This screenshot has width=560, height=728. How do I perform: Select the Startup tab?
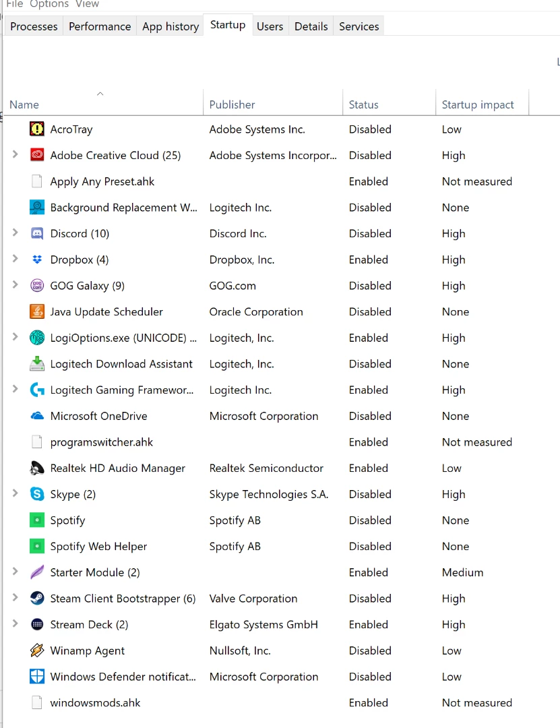[x=228, y=25]
